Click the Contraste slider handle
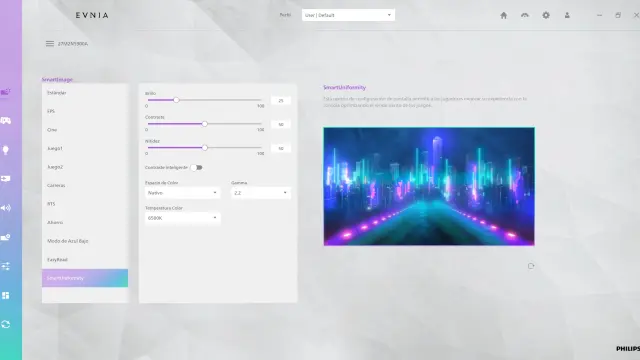Image resolution: width=640 pixels, height=360 pixels. pos(205,124)
